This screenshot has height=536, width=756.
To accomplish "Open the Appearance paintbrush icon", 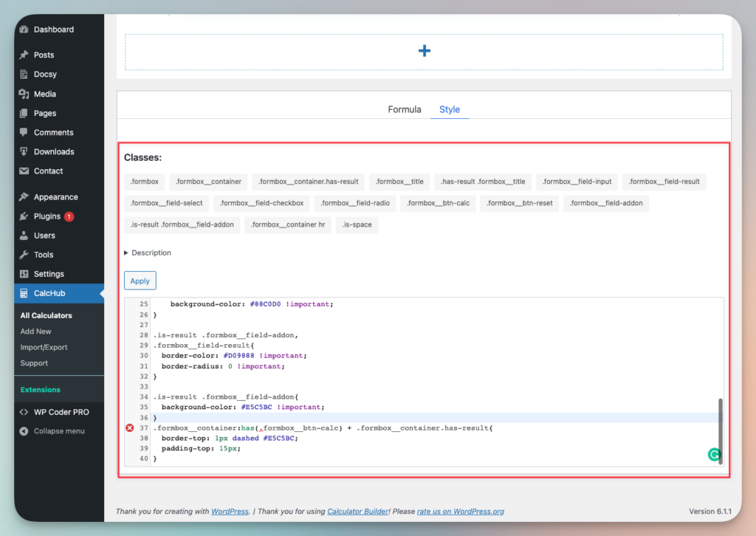I will (x=24, y=196).
